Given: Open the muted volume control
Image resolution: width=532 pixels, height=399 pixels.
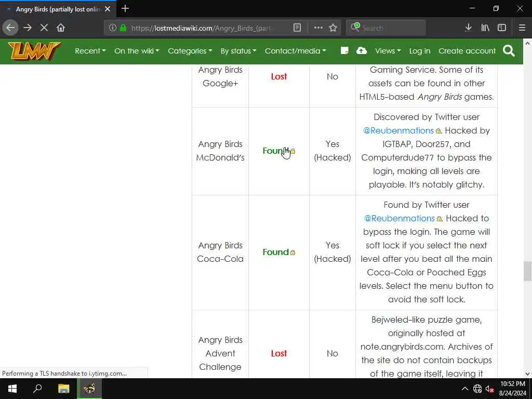Looking at the screenshot, I should [x=489, y=389].
